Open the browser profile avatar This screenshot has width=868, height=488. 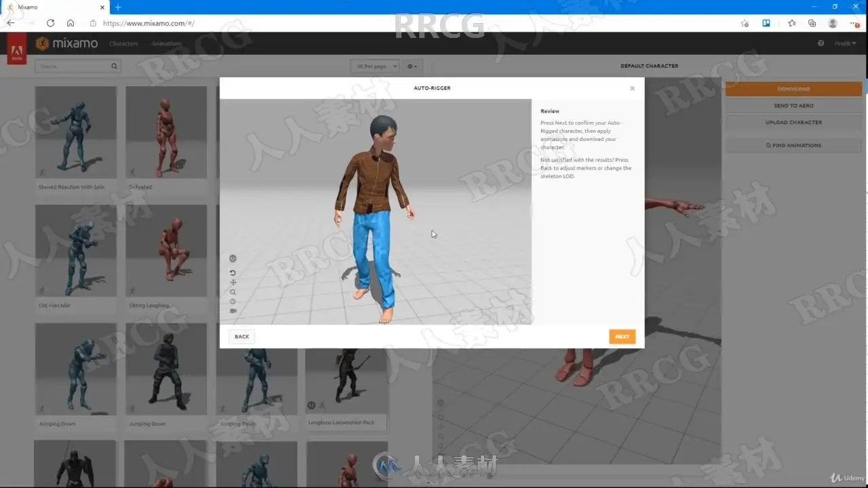click(833, 23)
